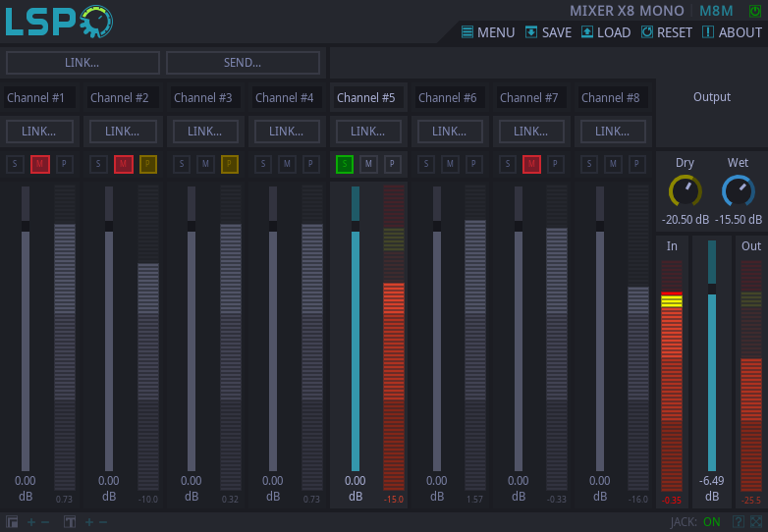Increase UI scaling with first plus icon

[x=31, y=522]
